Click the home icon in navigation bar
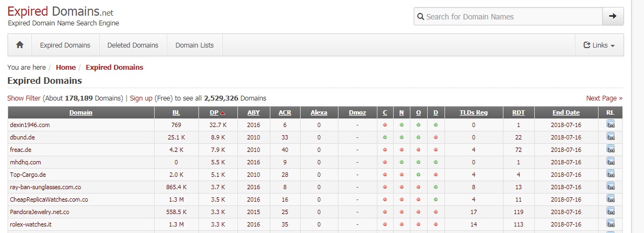This screenshot has height=233, width=644. pos(20,45)
